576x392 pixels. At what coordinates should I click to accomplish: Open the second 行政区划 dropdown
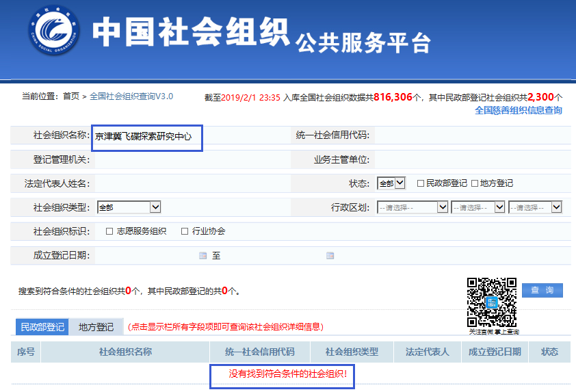478,207
